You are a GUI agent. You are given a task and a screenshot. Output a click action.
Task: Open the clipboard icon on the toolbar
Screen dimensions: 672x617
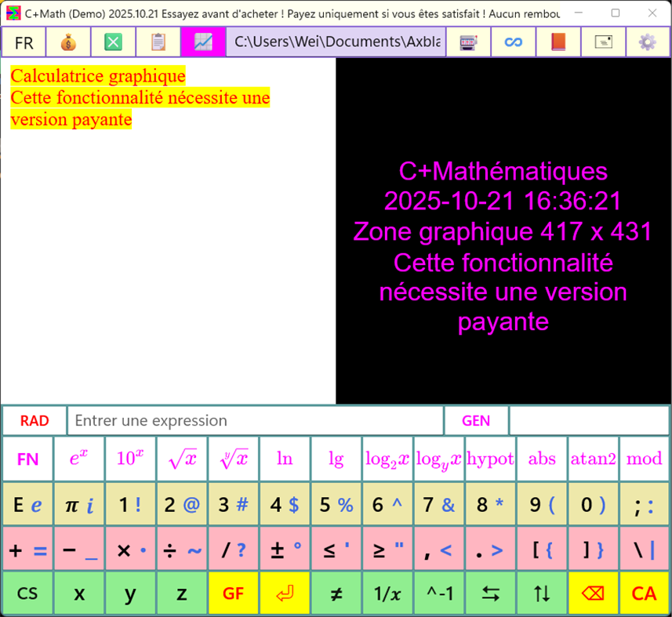click(158, 42)
